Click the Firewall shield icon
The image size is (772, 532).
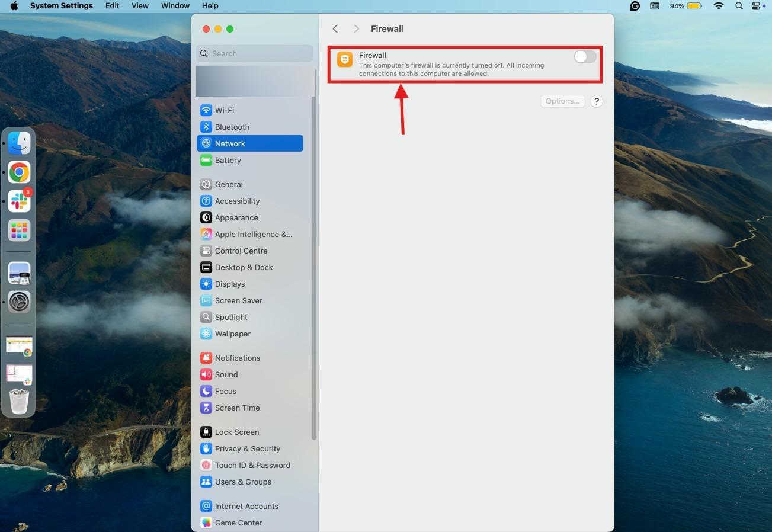(x=344, y=59)
